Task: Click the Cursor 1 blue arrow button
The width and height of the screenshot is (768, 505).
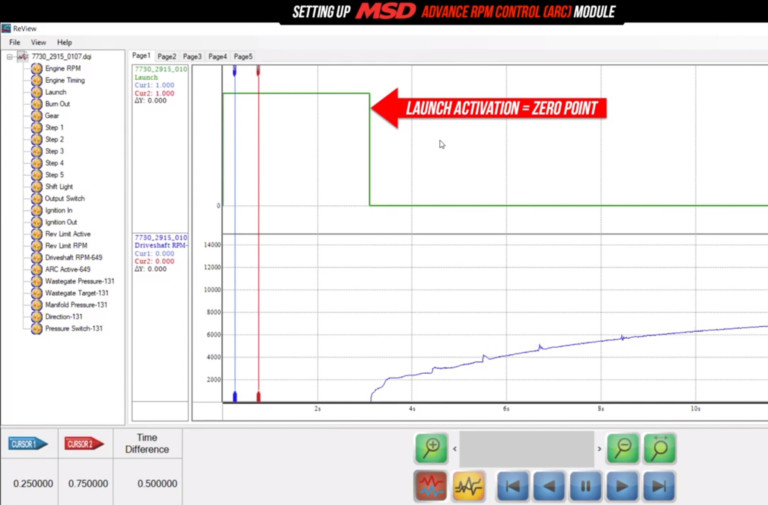Action: [x=28, y=444]
